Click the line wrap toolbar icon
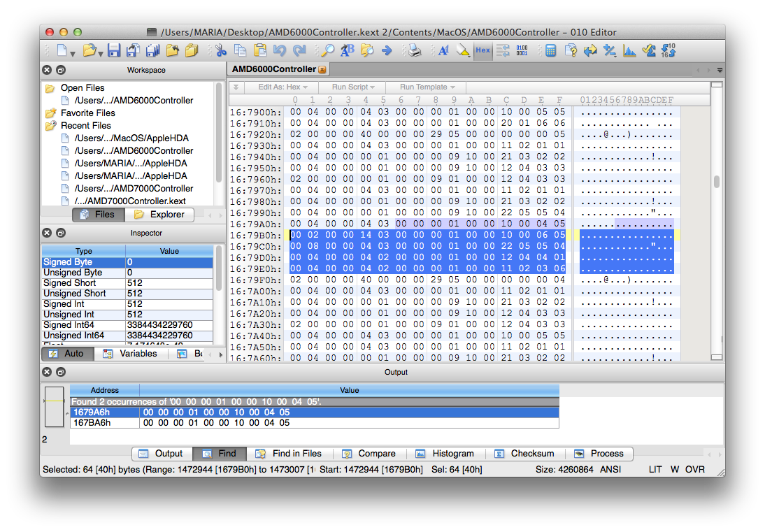 (x=503, y=50)
